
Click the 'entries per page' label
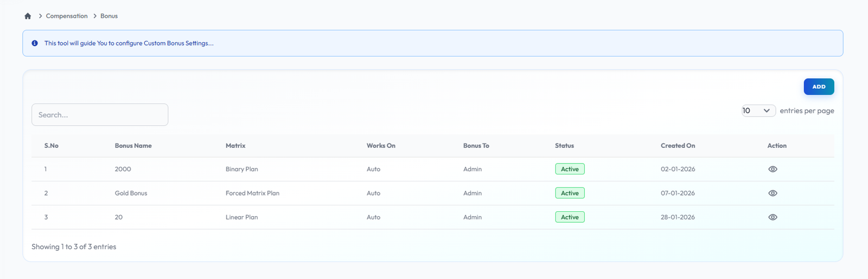tap(807, 111)
